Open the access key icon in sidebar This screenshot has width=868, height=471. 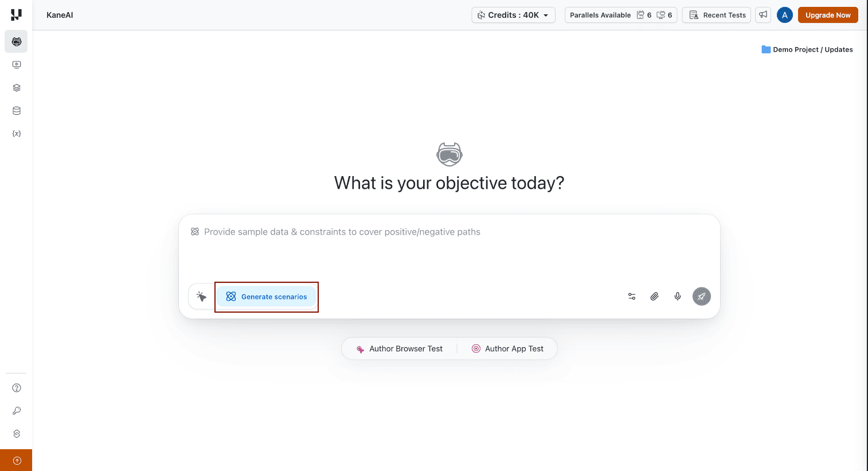[17, 411]
